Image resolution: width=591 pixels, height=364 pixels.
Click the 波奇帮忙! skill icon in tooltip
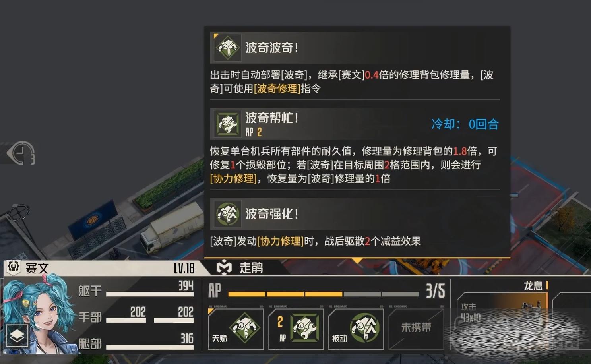click(228, 124)
